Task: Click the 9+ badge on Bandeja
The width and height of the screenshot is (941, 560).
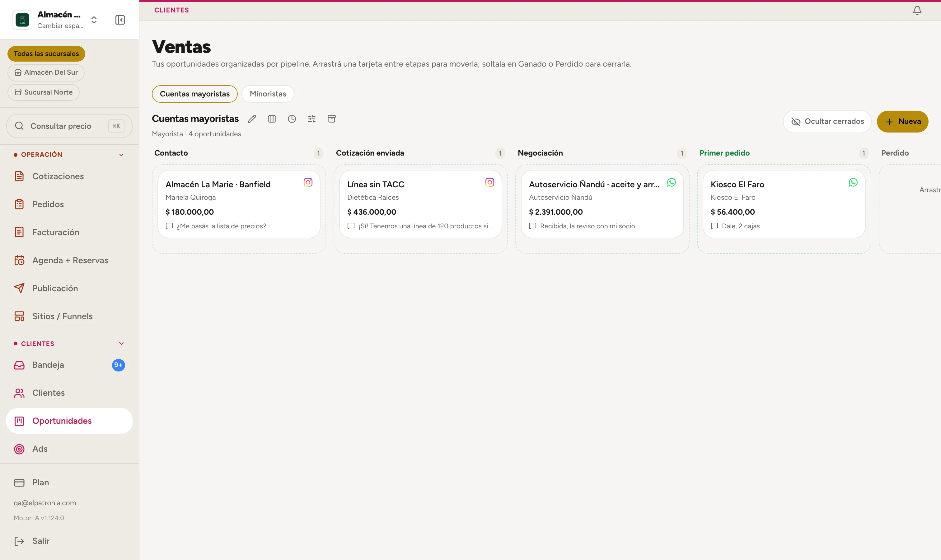Action: [x=119, y=365]
